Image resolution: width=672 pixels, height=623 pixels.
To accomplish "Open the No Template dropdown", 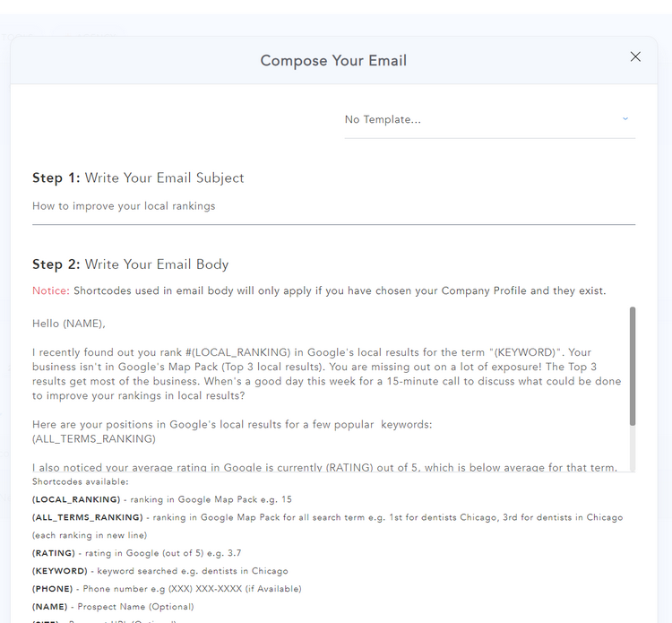I will [x=490, y=119].
